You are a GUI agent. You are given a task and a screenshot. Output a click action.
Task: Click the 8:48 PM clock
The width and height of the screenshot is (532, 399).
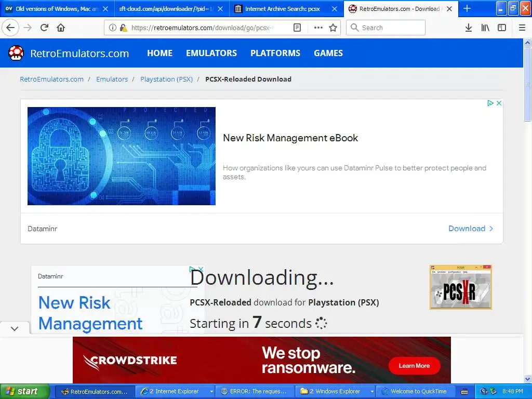[513, 391]
